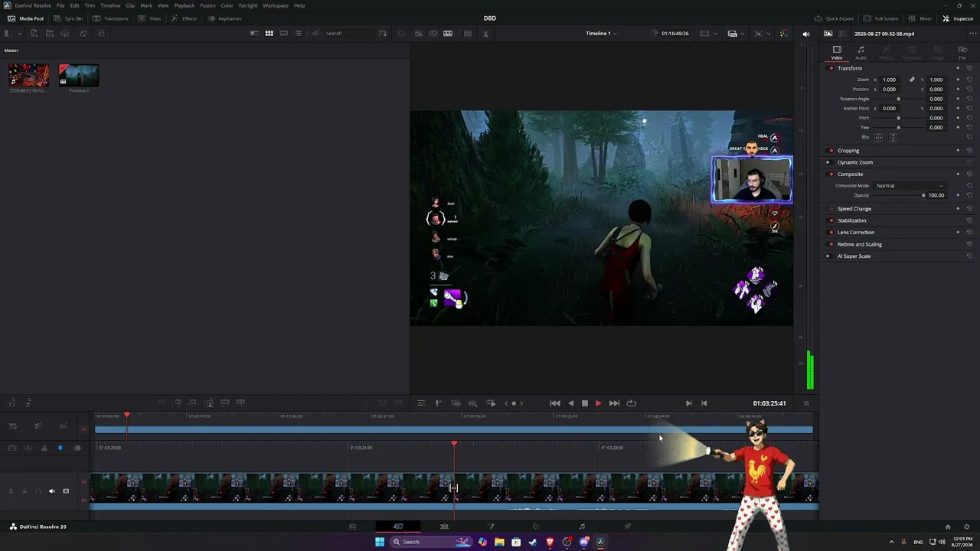Image resolution: width=980 pixels, height=551 pixels.
Task: Jump to the first frame
Action: click(x=555, y=403)
